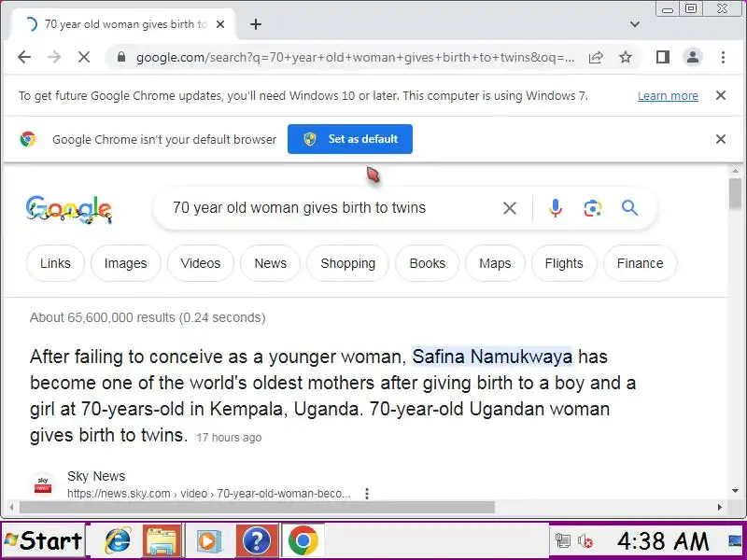
Task: Click the horizontal scrollbar thumb
Action: click(258, 508)
